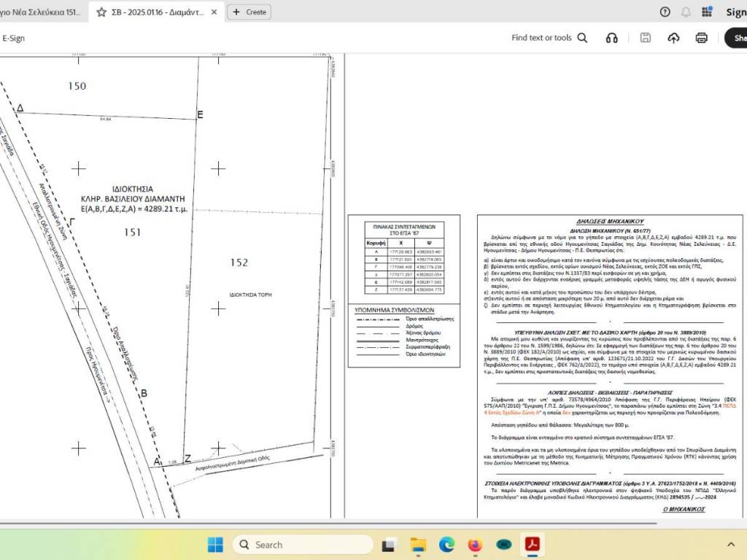The image size is (747, 560).
Task: Click the Windows taskbar Search box
Action: click(303, 545)
